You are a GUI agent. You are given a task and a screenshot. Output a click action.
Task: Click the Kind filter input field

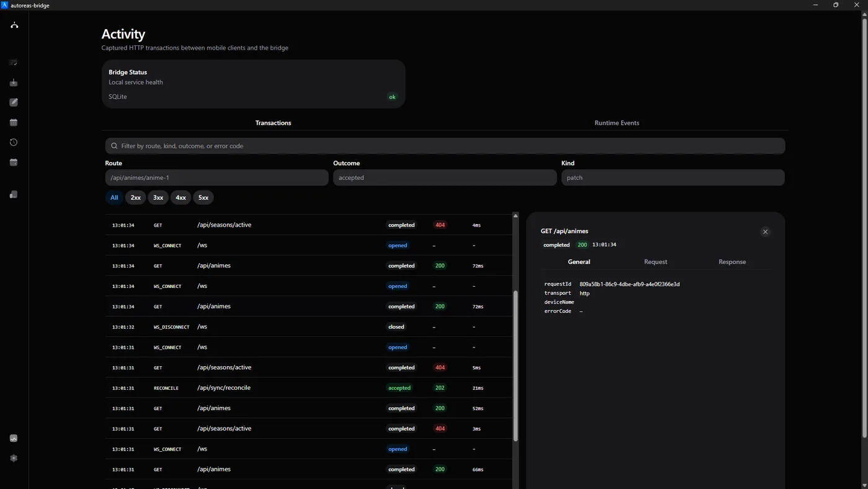(x=673, y=177)
